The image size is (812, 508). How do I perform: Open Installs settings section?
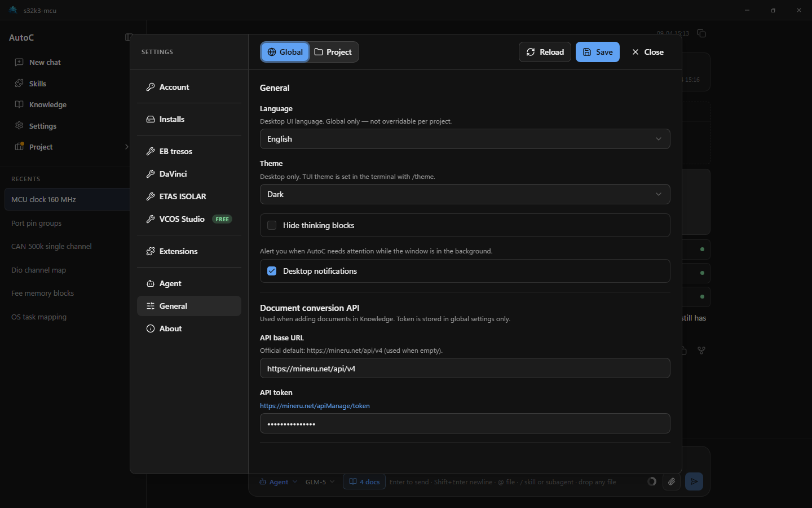click(189, 119)
